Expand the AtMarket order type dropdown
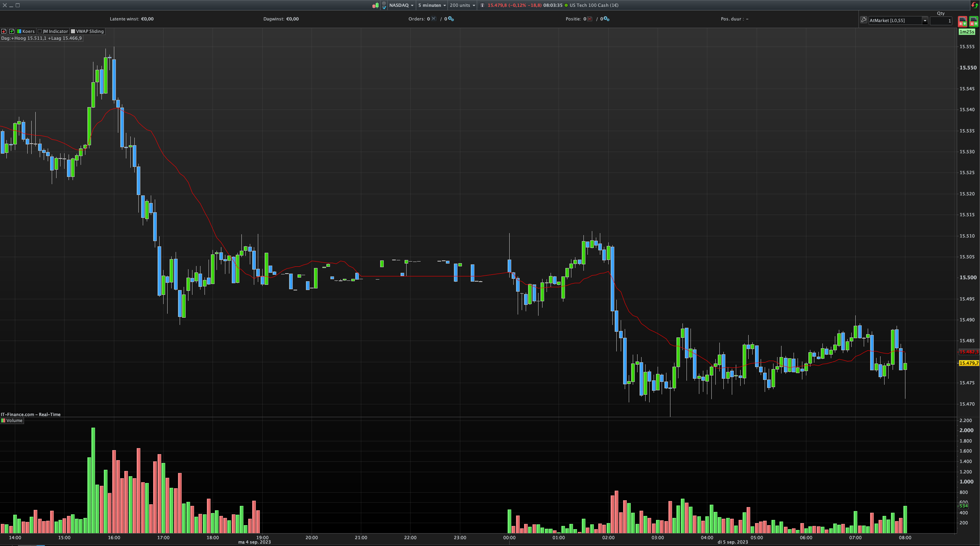This screenshot has height=546, width=980. point(925,20)
